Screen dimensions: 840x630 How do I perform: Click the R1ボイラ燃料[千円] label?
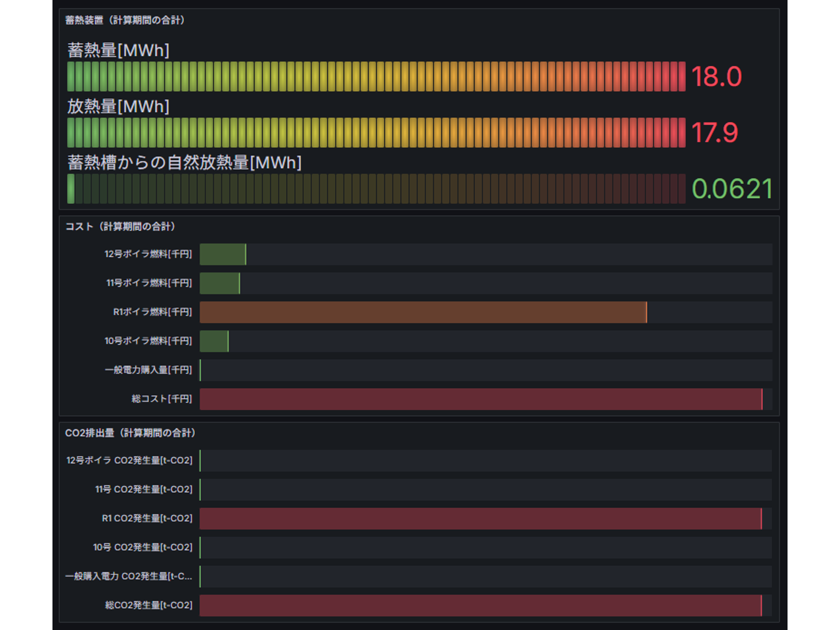point(153,312)
